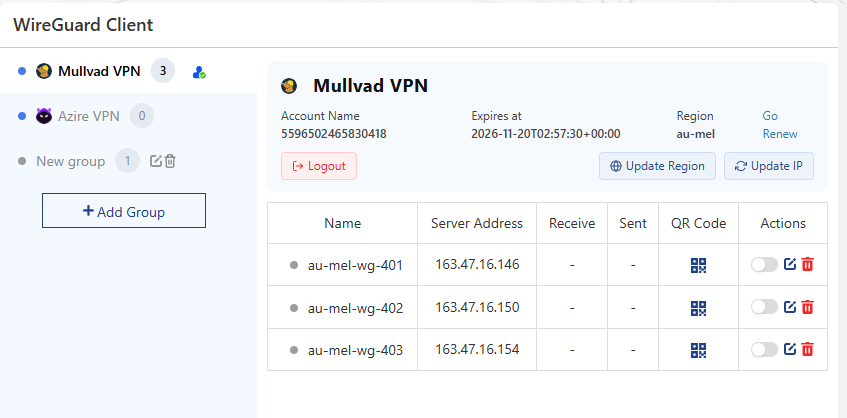Click the Receive column header
Screen dimensions: 847x418
pyautogui.click(x=572, y=223)
